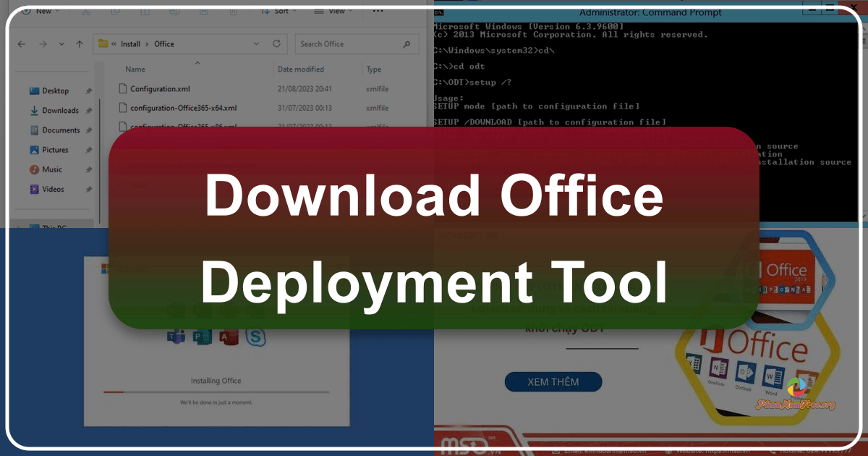Click the Up navigation arrow in Explorer
Viewport: 868px width, 456px height.
click(80, 43)
